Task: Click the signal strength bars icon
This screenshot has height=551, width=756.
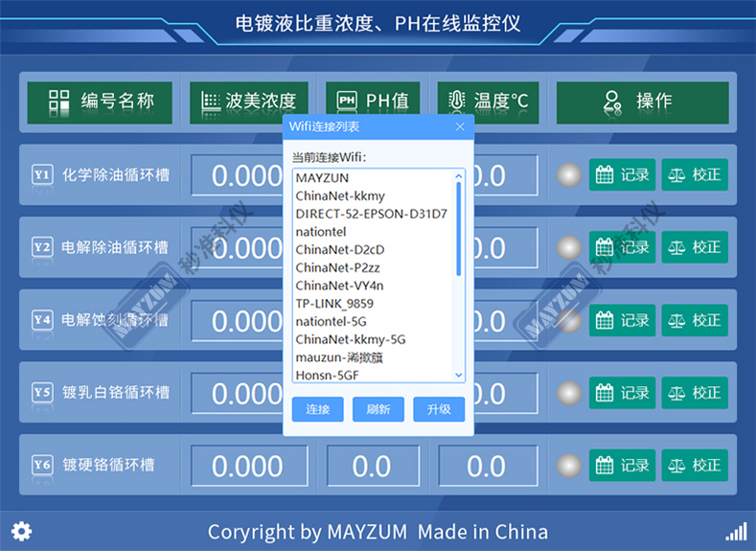Action: click(735, 531)
